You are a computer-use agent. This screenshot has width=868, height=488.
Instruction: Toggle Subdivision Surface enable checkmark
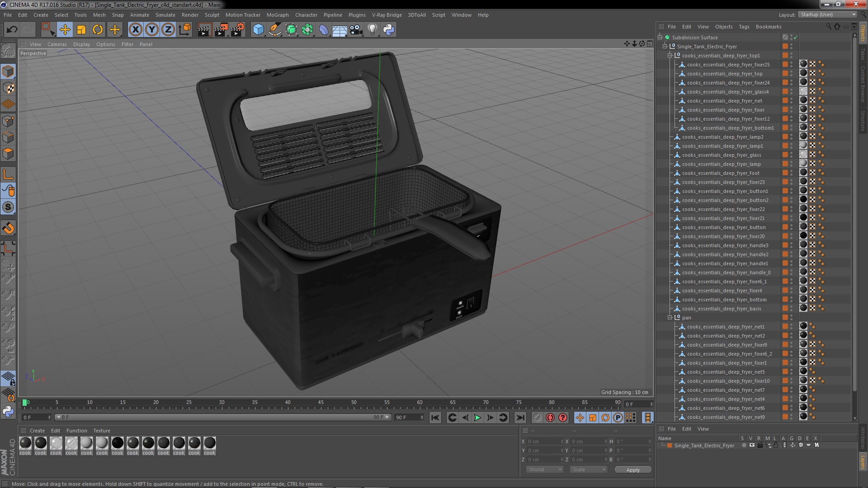pyautogui.click(x=796, y=38)
